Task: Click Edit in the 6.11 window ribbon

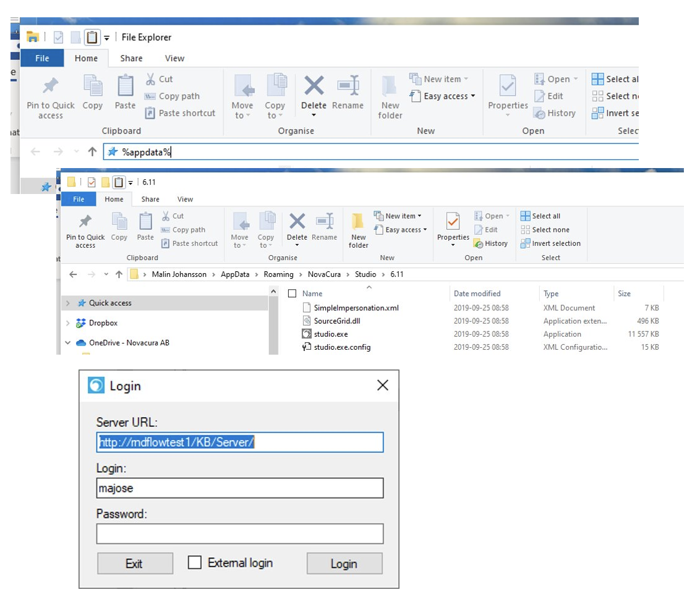Action: tap(486, 230)
